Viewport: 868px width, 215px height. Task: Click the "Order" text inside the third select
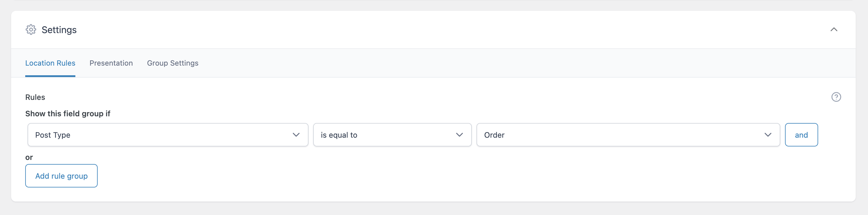[x=494, y=135]
